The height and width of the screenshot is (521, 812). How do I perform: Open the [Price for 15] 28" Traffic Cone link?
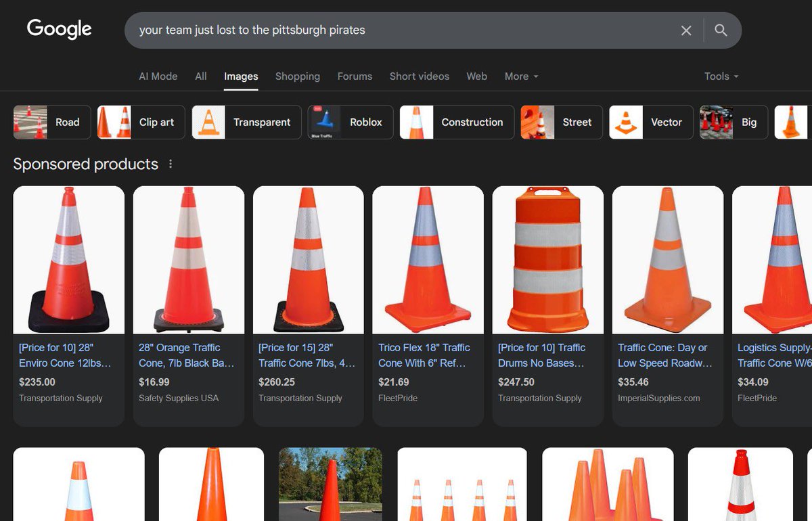click(x=307, y=355)
